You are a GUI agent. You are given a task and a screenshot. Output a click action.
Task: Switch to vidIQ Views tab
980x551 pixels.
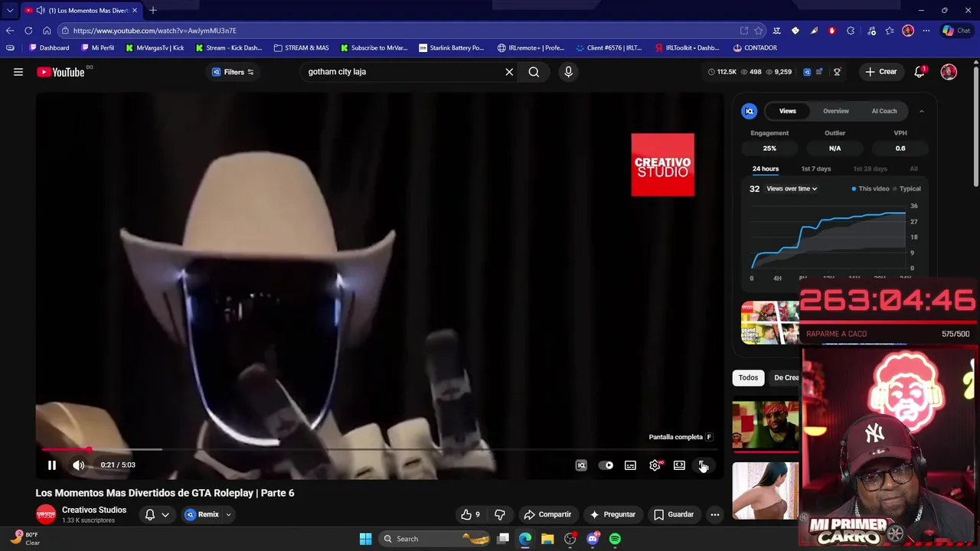coord(787,111)
